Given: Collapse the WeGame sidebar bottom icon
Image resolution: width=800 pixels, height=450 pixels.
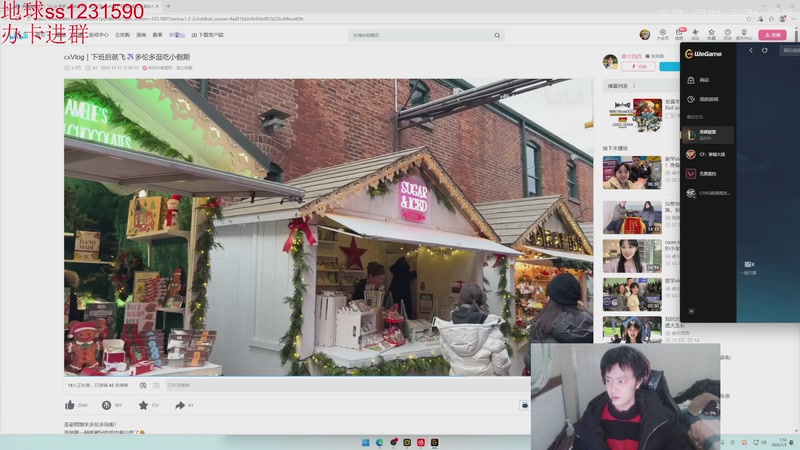Looking at the screenshot, I should [691, 311].
